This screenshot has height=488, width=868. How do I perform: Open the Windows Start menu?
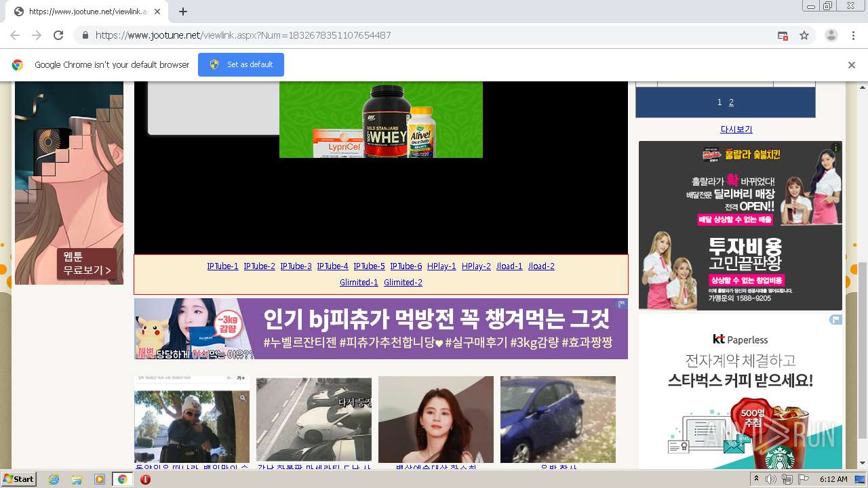[19, 479]
